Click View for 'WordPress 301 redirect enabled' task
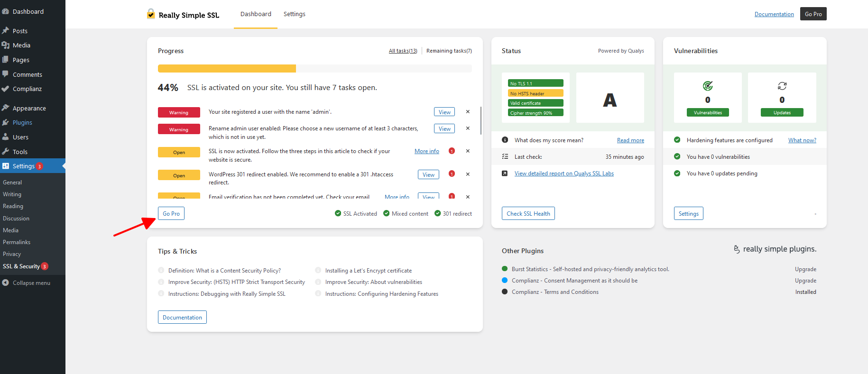This screenshot has height=374, width=868. pos(428,174)
